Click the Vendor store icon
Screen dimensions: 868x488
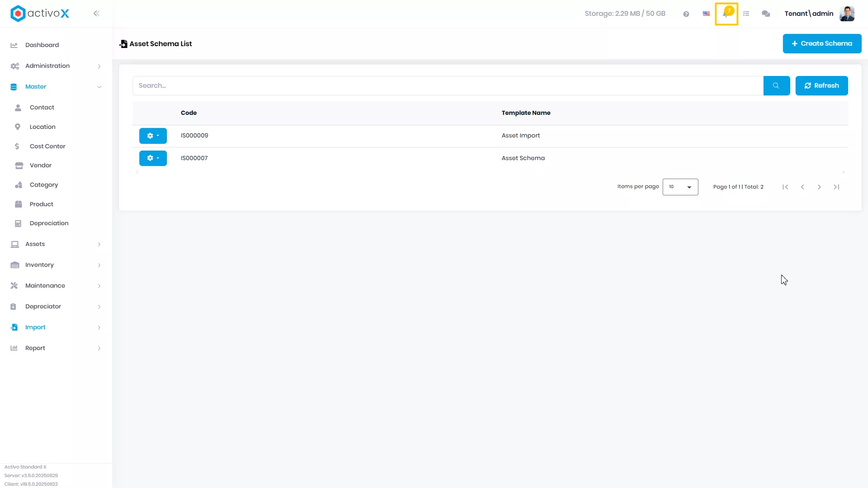(19, 166)
